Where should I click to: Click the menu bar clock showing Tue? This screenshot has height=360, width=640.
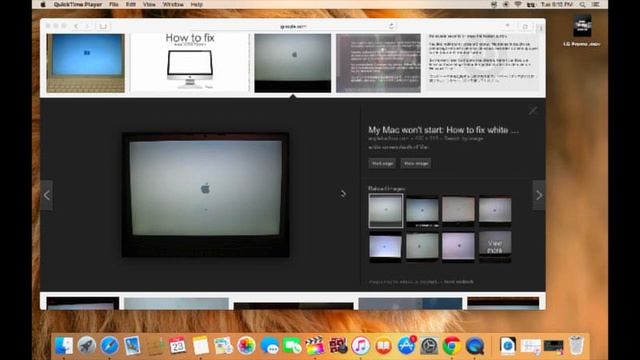coord(557,4)
